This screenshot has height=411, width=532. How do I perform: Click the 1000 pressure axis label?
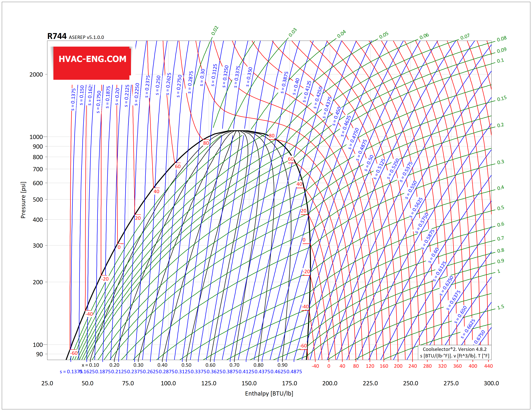(36, 137)
